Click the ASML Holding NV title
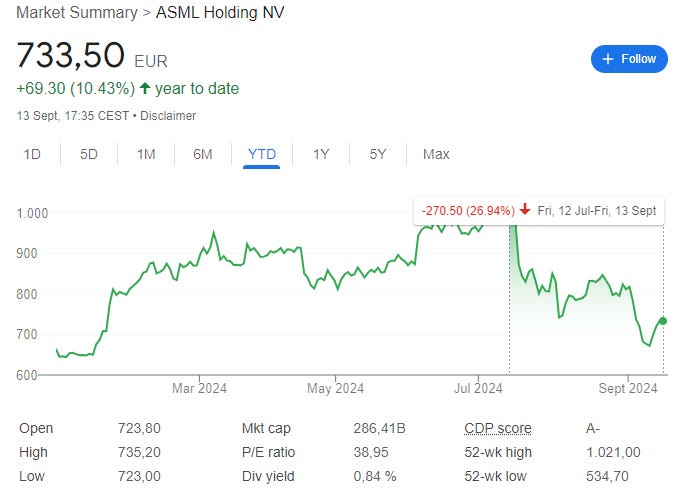The height and width of the screenshot is (498, 690). [x=220, y=12]
